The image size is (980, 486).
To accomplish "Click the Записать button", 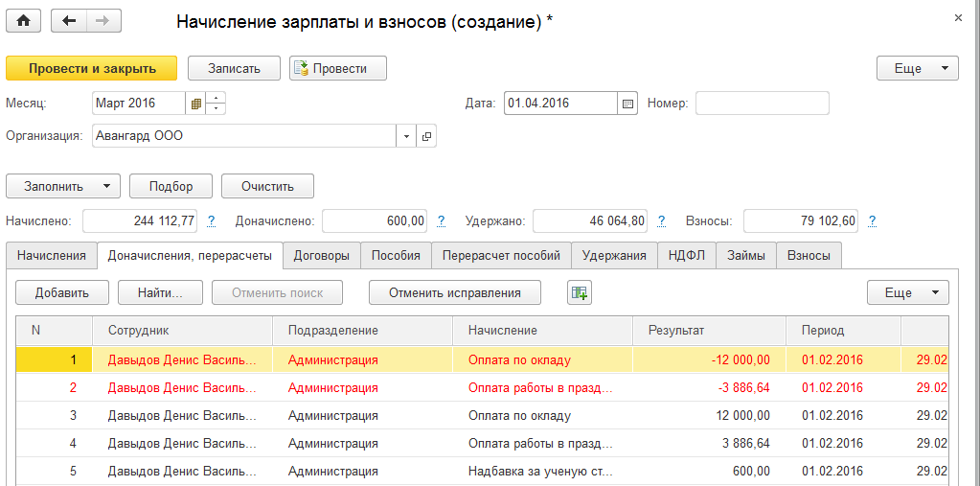I will pos(234,68).
